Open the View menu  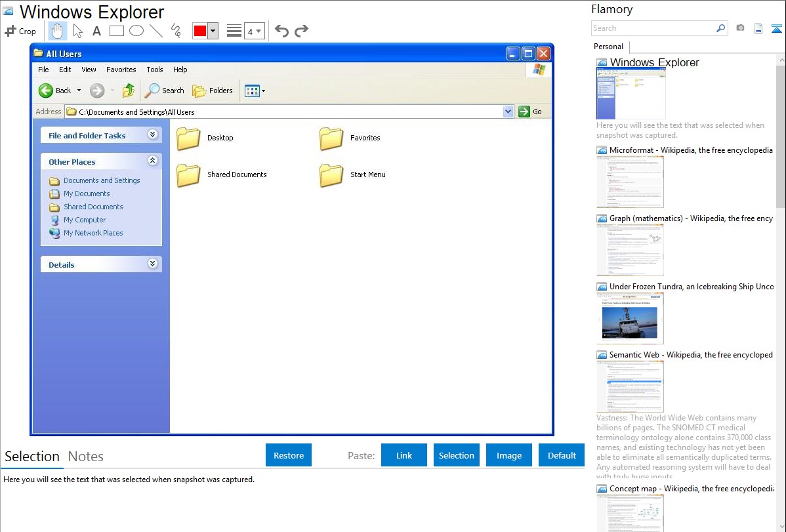point(89,70)
